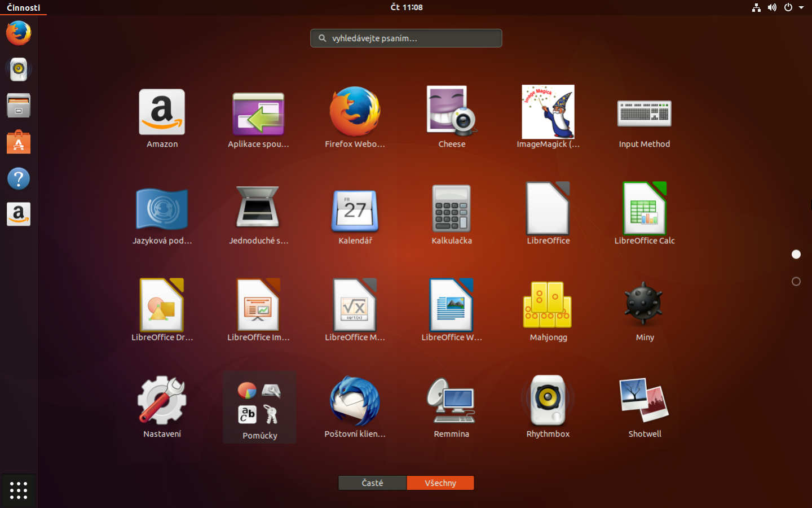The image size is (812, 508).
Task: Select the first apps page indicator
Action: (x=796, y=254)
